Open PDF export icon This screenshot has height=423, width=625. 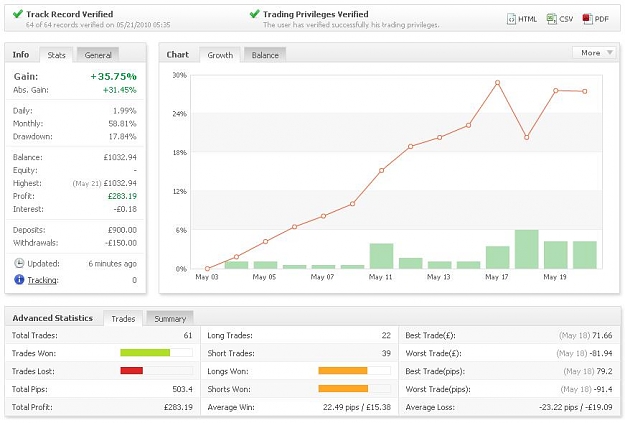pyautogui.click(x=587, y=19)
